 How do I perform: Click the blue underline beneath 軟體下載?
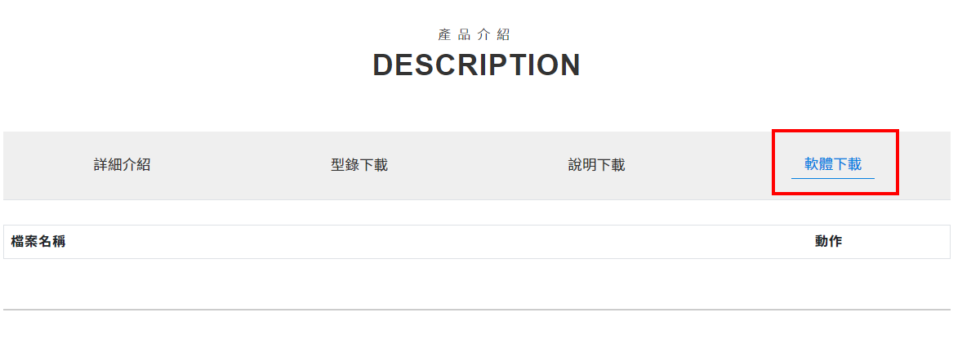tap(833, 178)
